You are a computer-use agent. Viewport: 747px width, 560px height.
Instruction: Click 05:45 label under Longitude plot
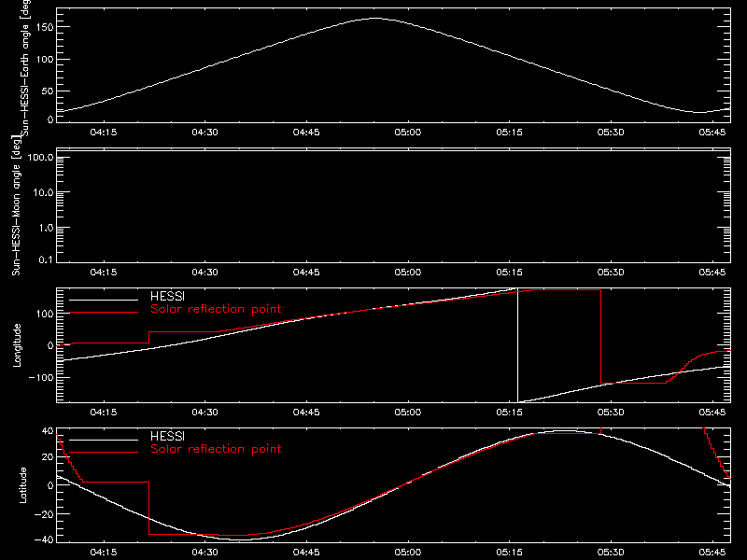point(712,413)
